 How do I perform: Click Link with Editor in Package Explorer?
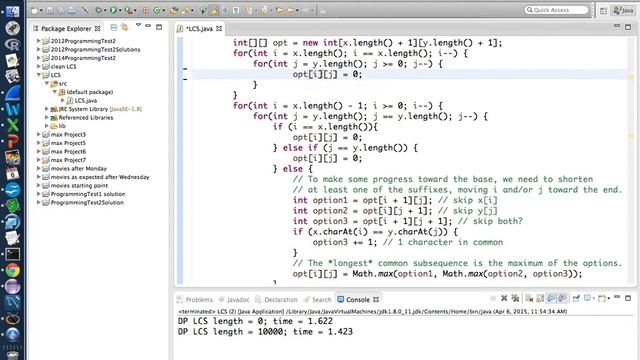[124, 27]
